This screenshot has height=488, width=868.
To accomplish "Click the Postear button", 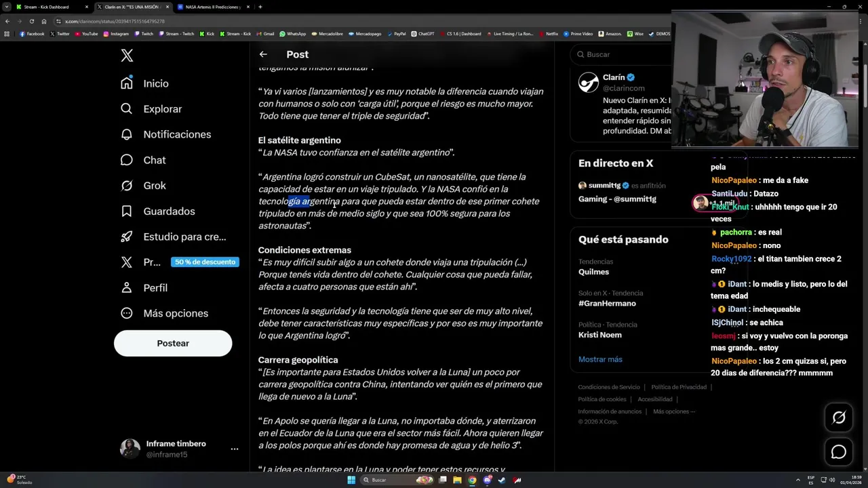I will coord(173,343).
